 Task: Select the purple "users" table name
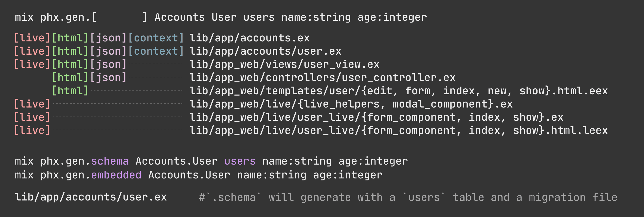click(x=240, y=161)
